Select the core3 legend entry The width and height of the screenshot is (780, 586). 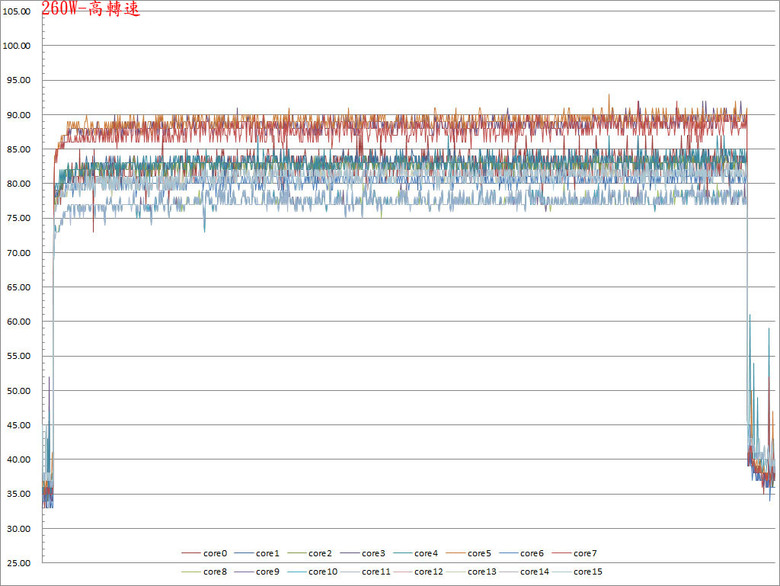(363, 553)
